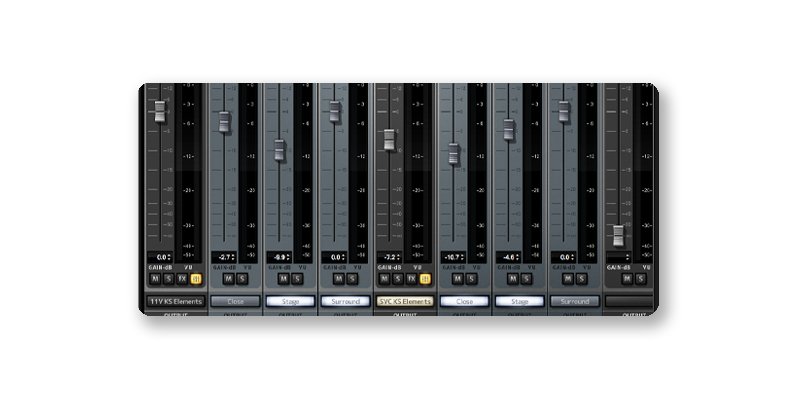Solo the 11V KS Elements channel
This screenshot has height=400, width=800.
[168, 279]
